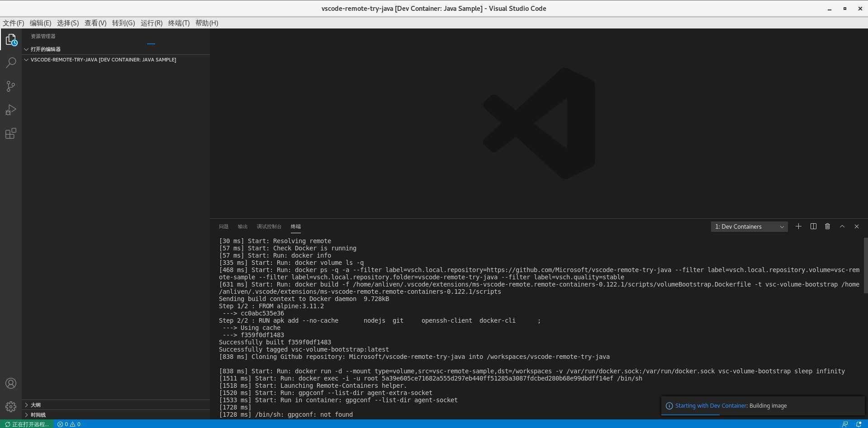Click the 'Successfully tagged vsc-volume-bootstrap:latest' line

(x=304, y=349)
